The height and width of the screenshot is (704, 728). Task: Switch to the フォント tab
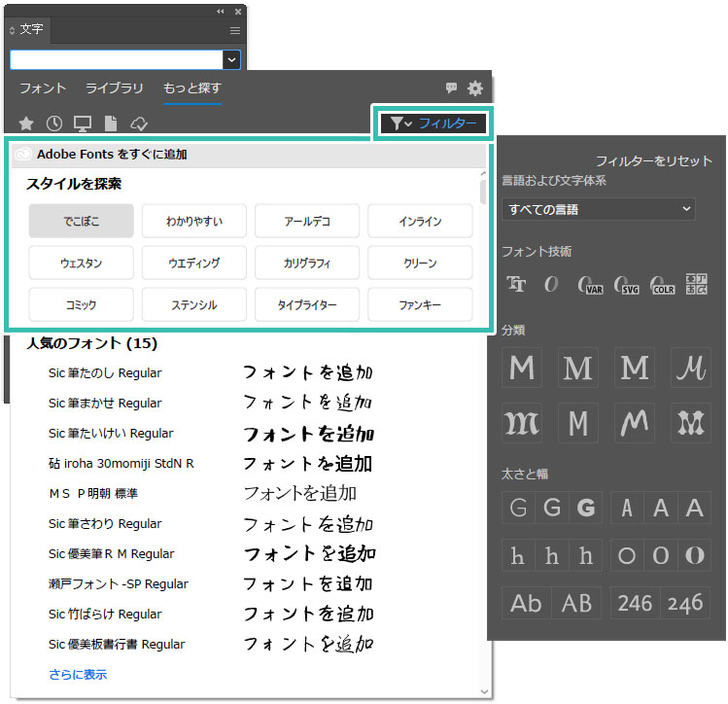(x=43, y=88)
